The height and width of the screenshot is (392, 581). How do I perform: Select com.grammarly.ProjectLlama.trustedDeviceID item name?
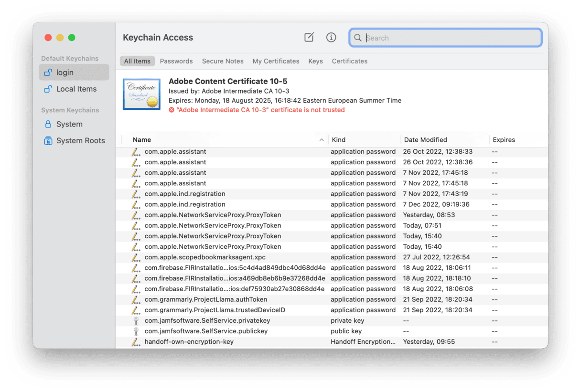(x=215, y=310)
